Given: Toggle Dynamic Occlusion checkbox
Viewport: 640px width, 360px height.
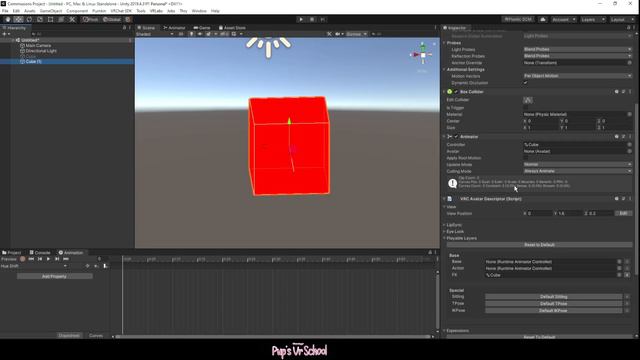Looking at the screenshot, I should pyautogui.click(x=526, y=83).
